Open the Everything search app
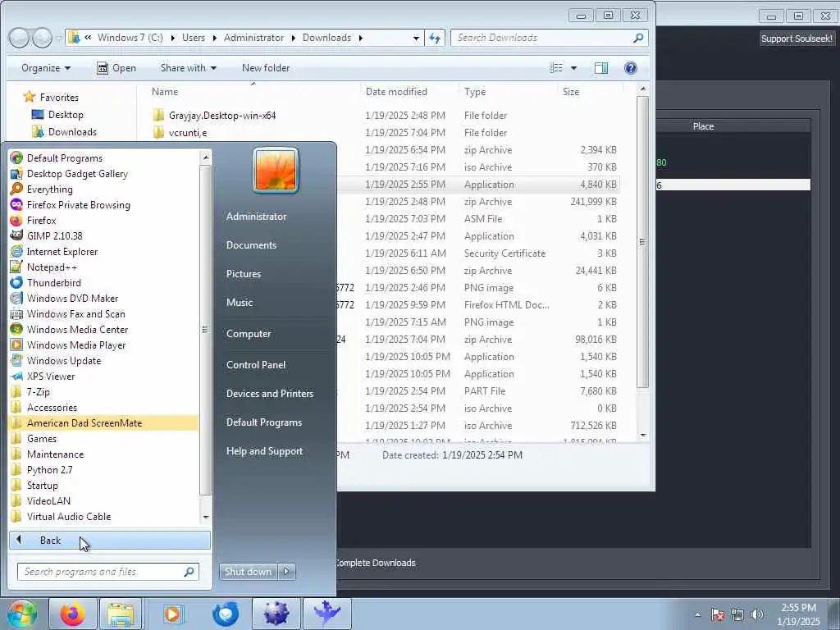The image size is (840, 630). point(49,189)
